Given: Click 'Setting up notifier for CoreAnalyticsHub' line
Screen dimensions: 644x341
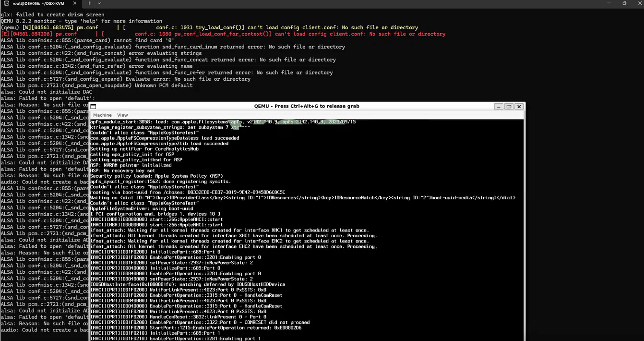Looking at the screenshot, I should click(x=144, y=149).
